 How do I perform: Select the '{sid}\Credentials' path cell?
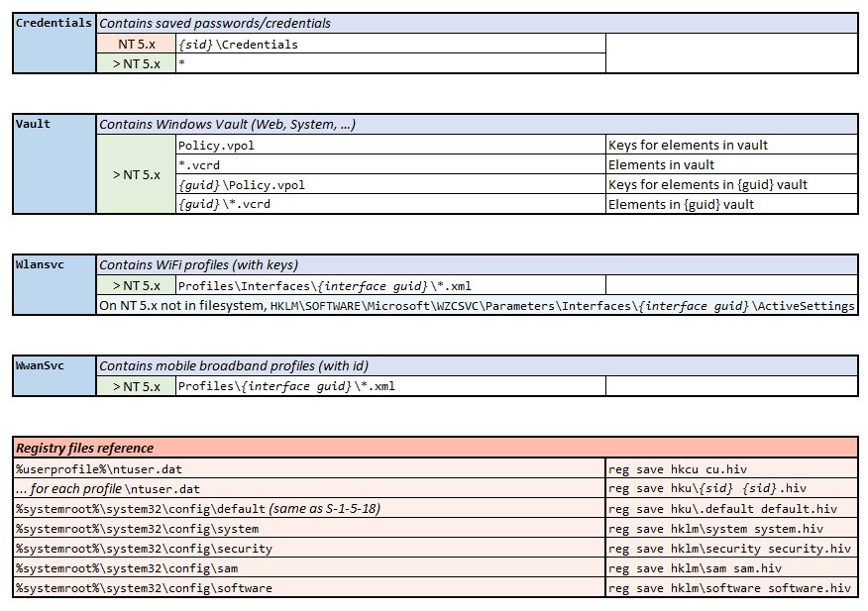390,44
